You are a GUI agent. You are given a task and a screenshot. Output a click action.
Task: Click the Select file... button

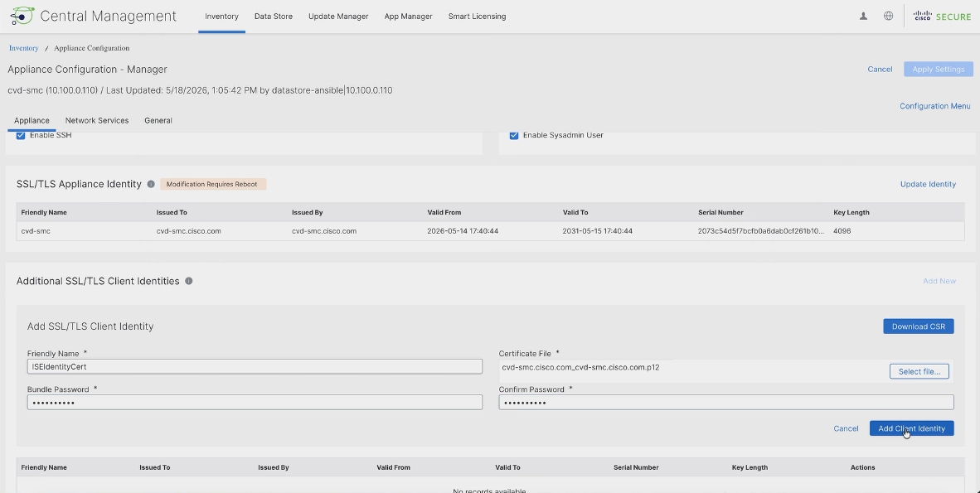pyautogui.click(x=919, y=372)
